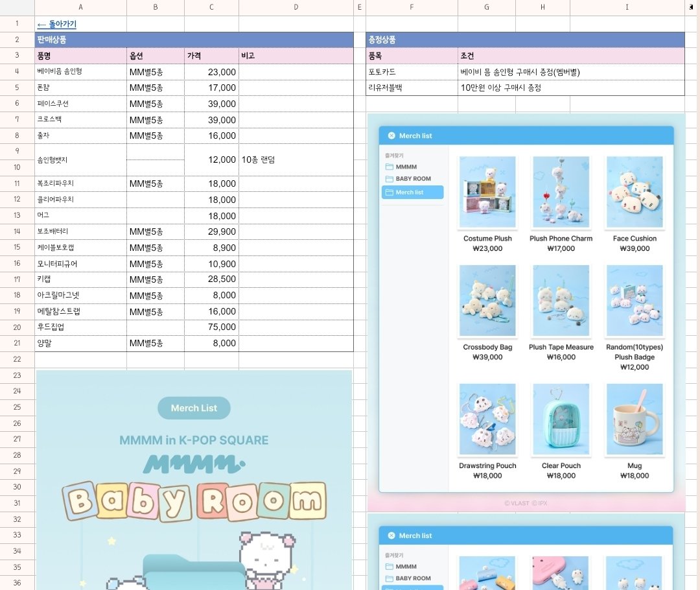Select cell 리유저블백
The height and width of the screenshot is (590, 700).
coord(412,88)
